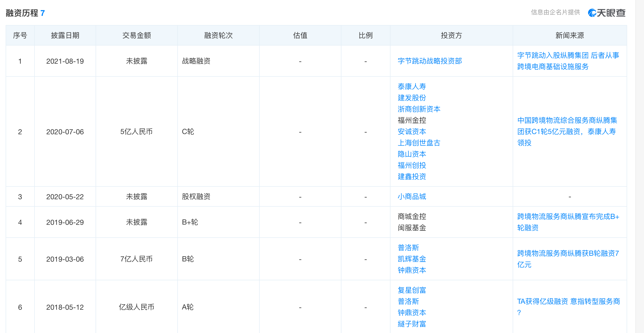Image resolution: width=644 pixels, height=333 pixels.
Task: Select amount 亿级人民币
Action: 137,307
